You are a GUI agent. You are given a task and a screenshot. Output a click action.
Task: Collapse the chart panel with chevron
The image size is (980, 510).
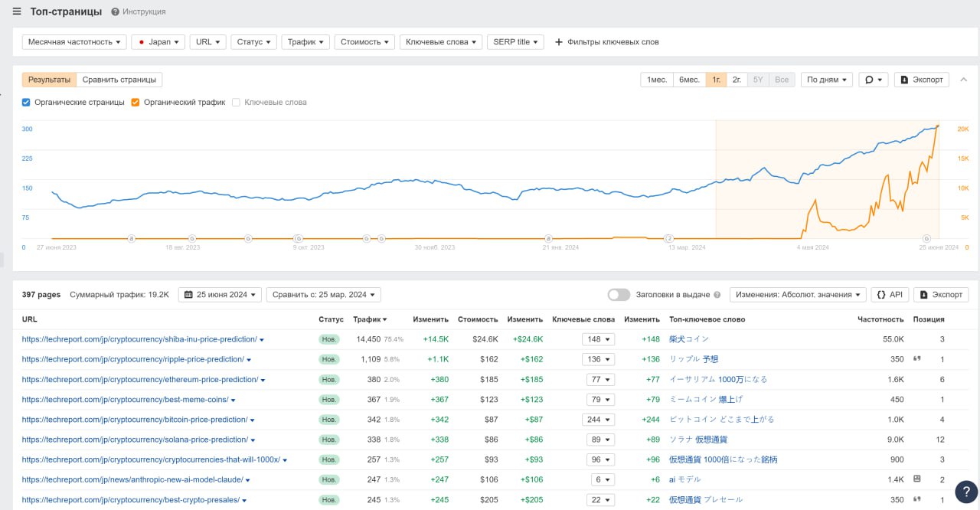click(x=963, y=80)
